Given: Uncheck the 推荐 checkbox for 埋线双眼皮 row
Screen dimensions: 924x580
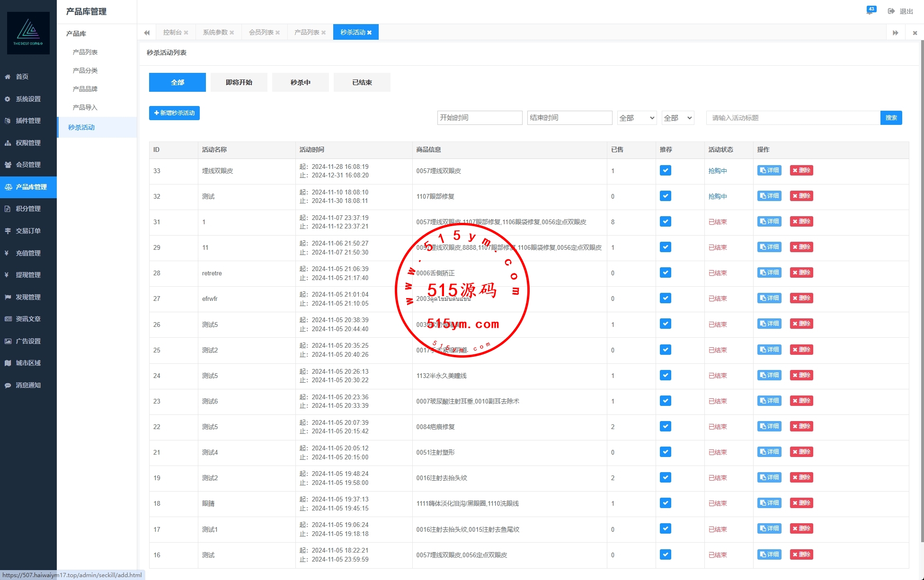Looking at the screenshot, I should point(665,171).
